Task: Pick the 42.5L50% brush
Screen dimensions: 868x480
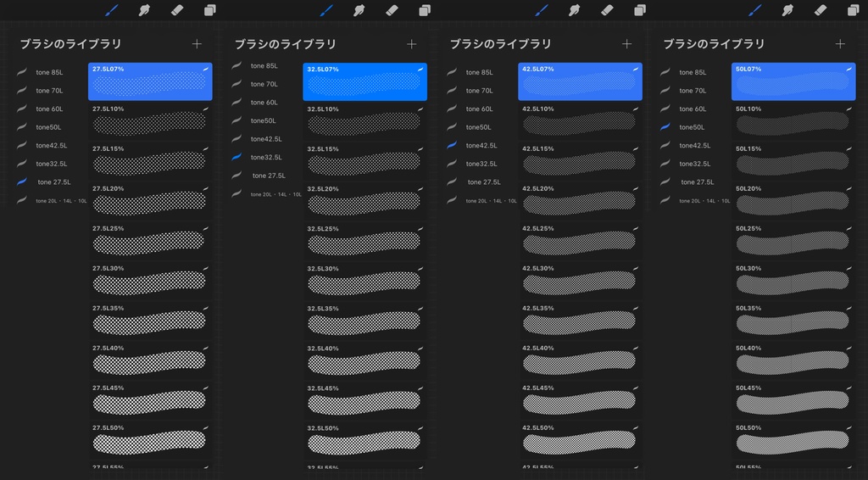Action: (x=580, y=440)
